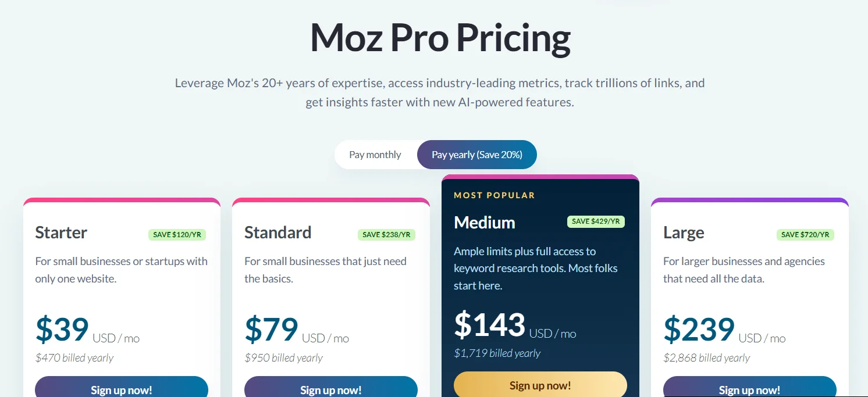The image size is (868, 397).
Task: Click the $79 Standard price
Action: 272,329
